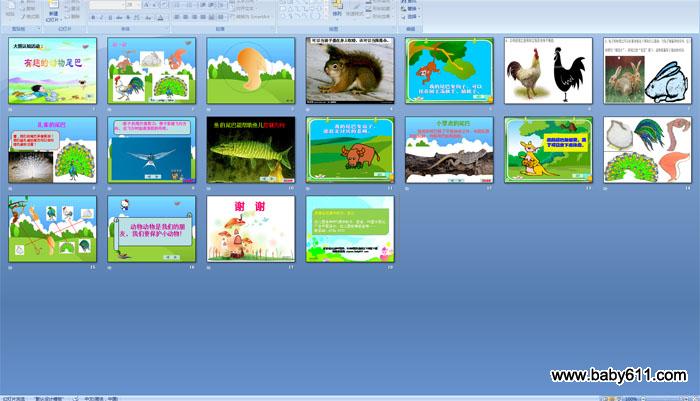Select the kangaroo slide thumbnail
The image size is (700, 401).
[x=548, y=150]
